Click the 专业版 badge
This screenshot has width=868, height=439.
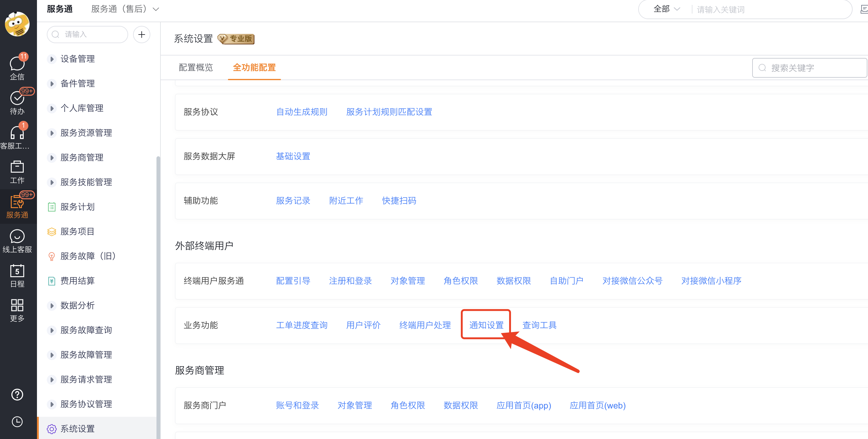[x=236, y=39]
